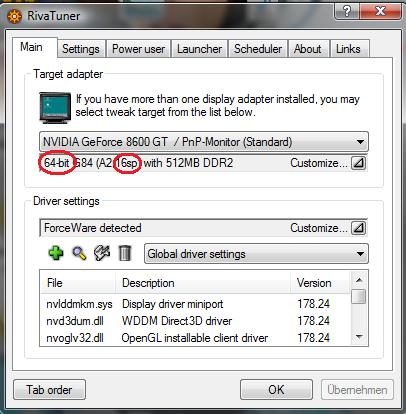Open the adapter Customize arrow button
The height and width of the screenshot is (414, 406).
click(359, 163)
